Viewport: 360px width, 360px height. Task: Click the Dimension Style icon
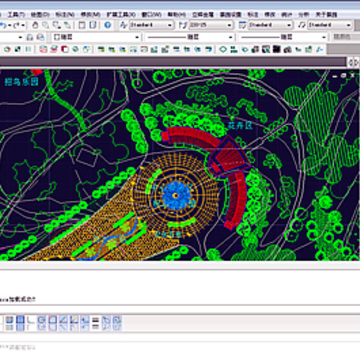click(x=183, y=25)
